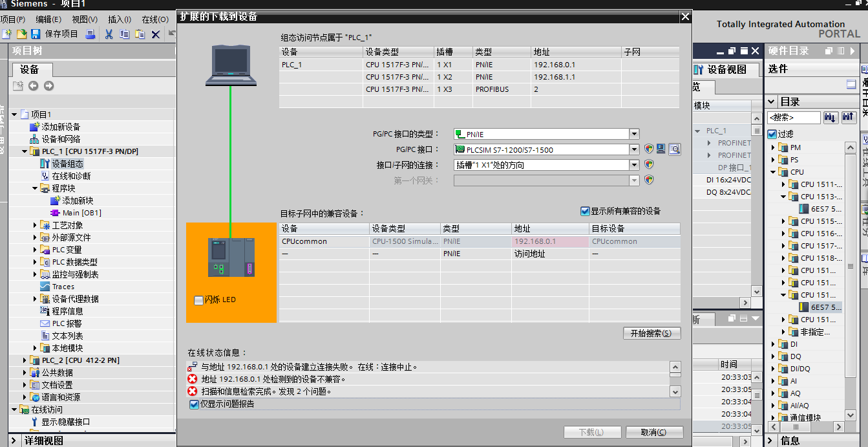Open 在线和诊断 under PLC_1
This screenshot has height=447, width=868.
pos(71,176)
